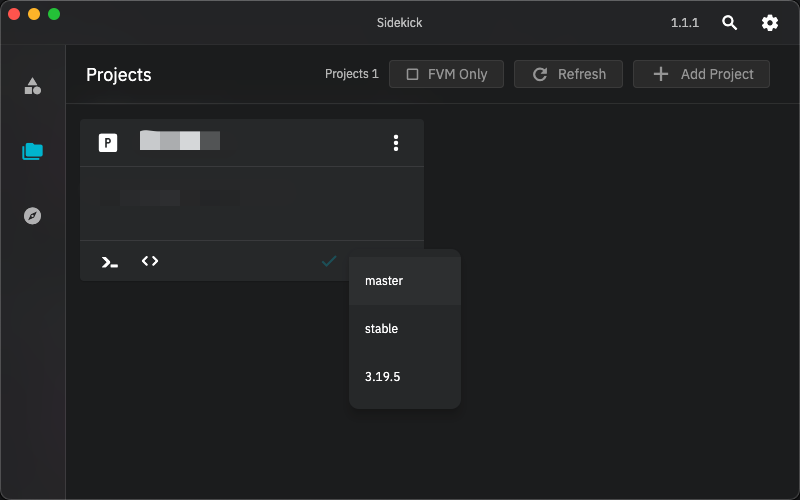Image resolution: width=800 pixels, height=500 pixels.
Task: Open the project's three-dot options menu
Action: (x=396, y=143)
